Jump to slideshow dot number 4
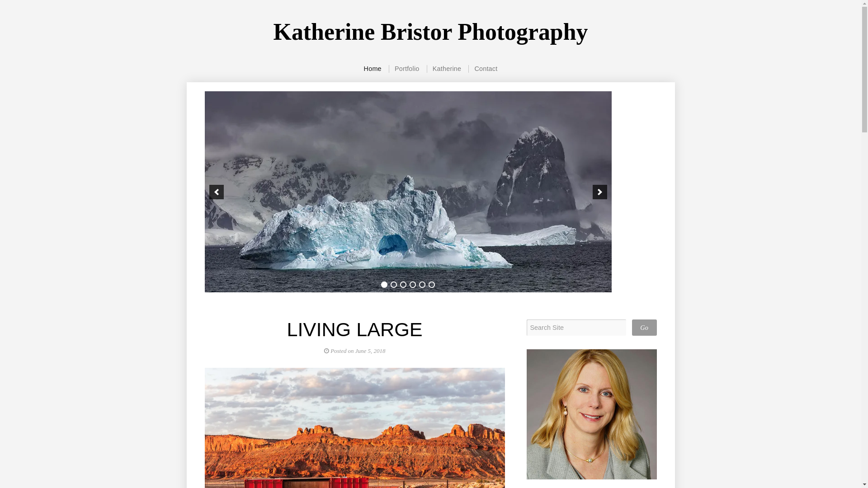Image resolution: width=868 pixels, height=488 pixels. coord(412,285)
